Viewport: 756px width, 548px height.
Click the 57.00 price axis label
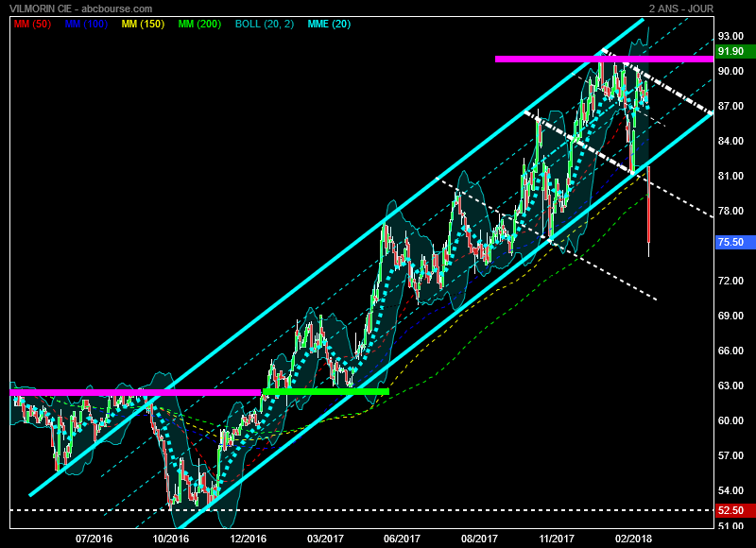click(730, 455)
